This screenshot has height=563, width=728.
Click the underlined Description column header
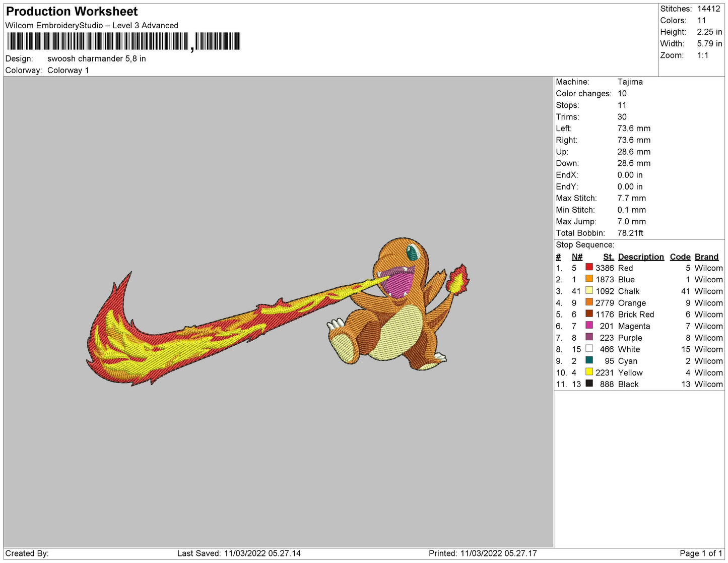pyautogui.click(x=640, y=257)
